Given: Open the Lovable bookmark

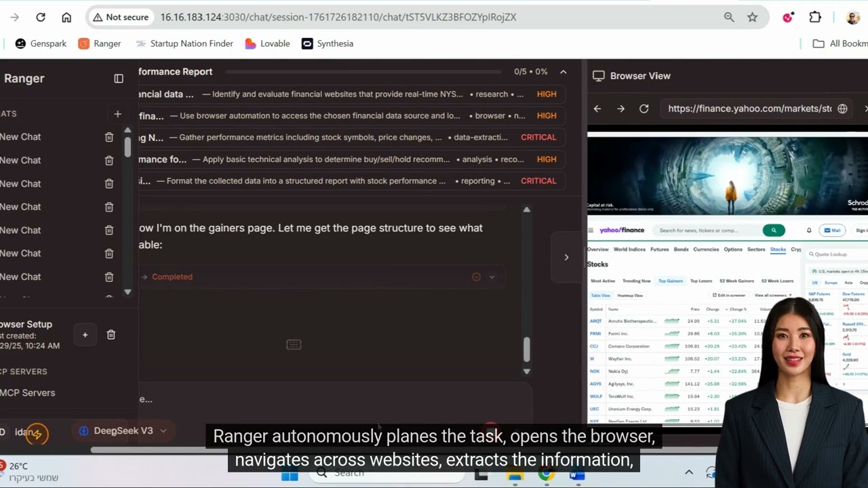Looking at the screenshot, I should point(267,43).
